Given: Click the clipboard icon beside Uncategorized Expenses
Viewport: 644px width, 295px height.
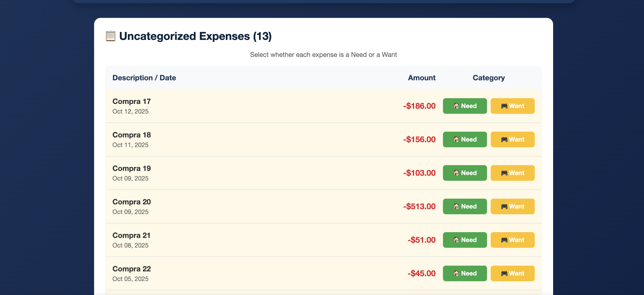Looking at the screenshot, I should coord(110,36).
